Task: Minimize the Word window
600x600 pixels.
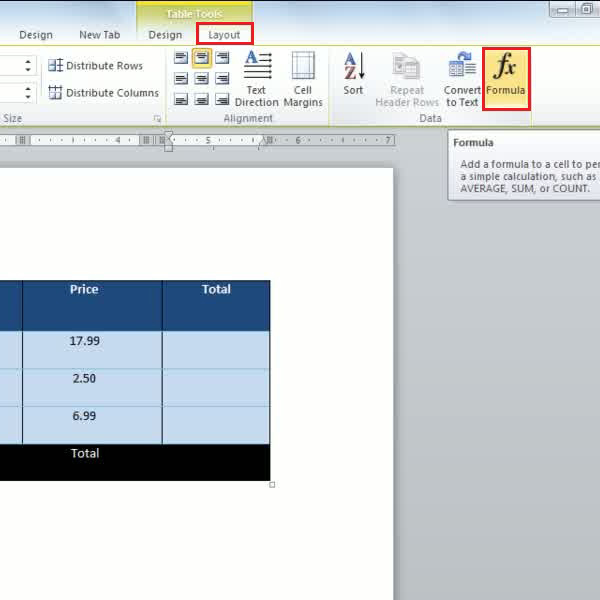Action: click(x=562, y=10)
